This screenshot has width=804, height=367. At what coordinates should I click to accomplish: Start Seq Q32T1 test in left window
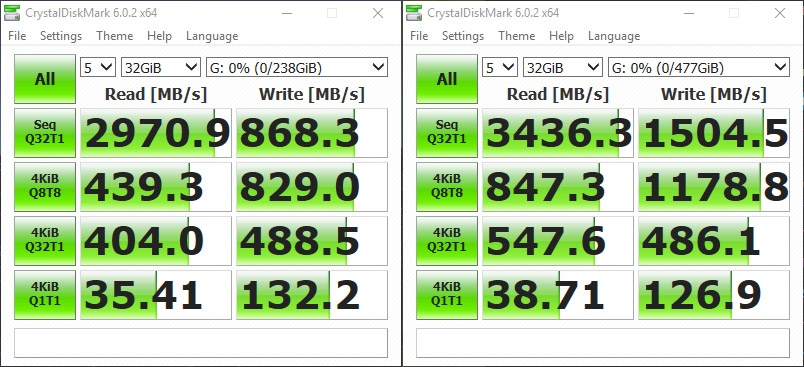(45, 133)
